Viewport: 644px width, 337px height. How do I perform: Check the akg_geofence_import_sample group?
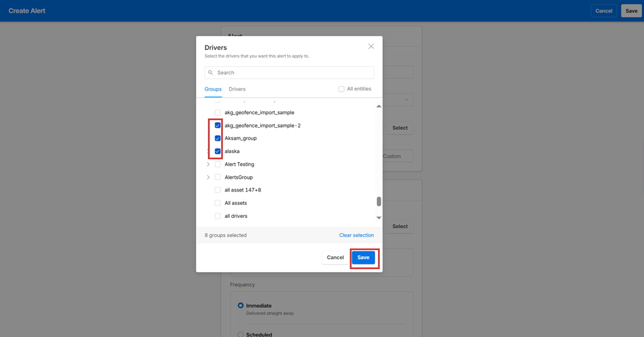[x=218, y=113]
